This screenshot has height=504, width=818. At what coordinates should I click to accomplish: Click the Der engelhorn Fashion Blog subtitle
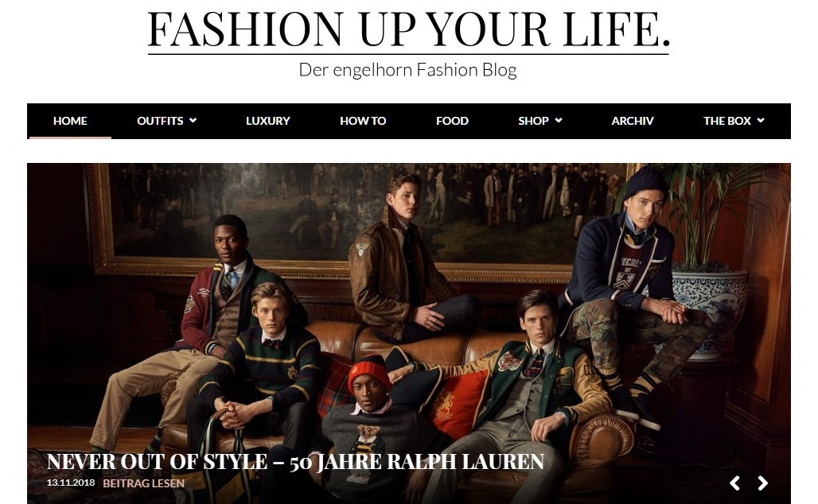coord(407,70)
